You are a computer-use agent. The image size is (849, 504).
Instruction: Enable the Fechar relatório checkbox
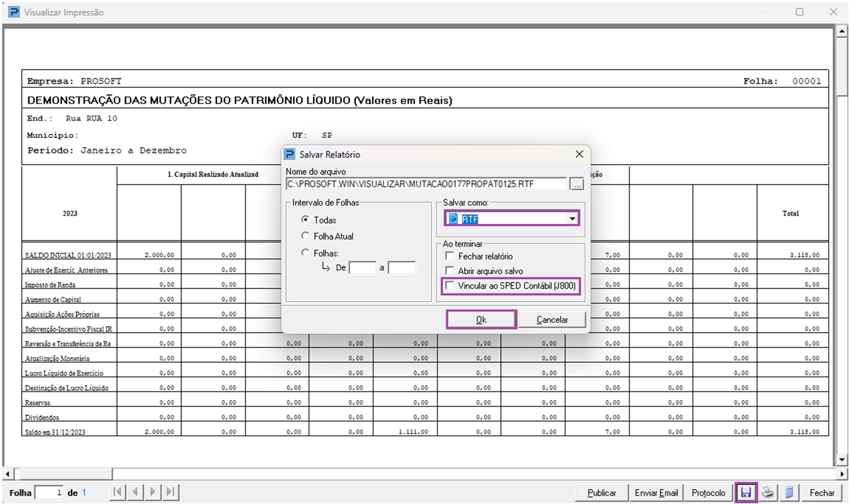[x=450, y=256]
